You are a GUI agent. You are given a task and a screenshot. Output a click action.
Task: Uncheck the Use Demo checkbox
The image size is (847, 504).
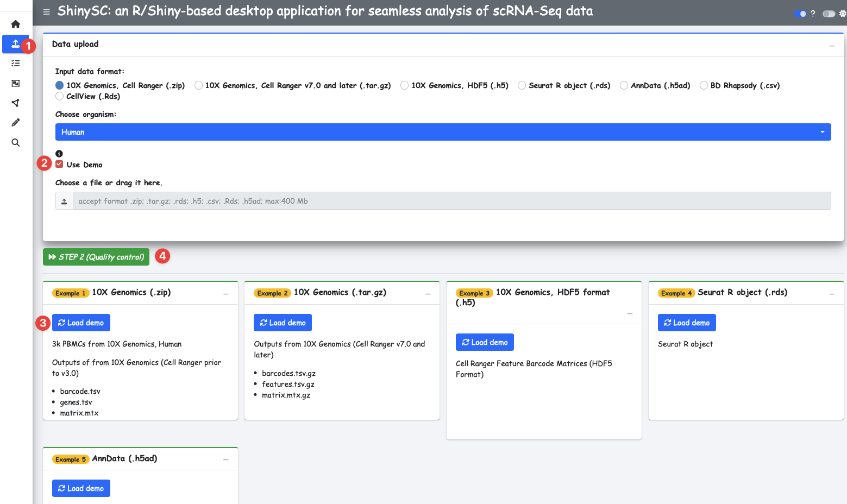[x=59, y=165]
